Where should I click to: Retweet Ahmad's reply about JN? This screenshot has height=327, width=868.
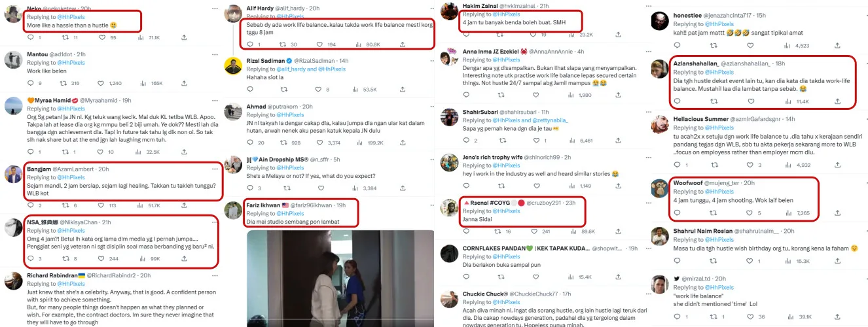pyautogui.click(x=282, y=143)
